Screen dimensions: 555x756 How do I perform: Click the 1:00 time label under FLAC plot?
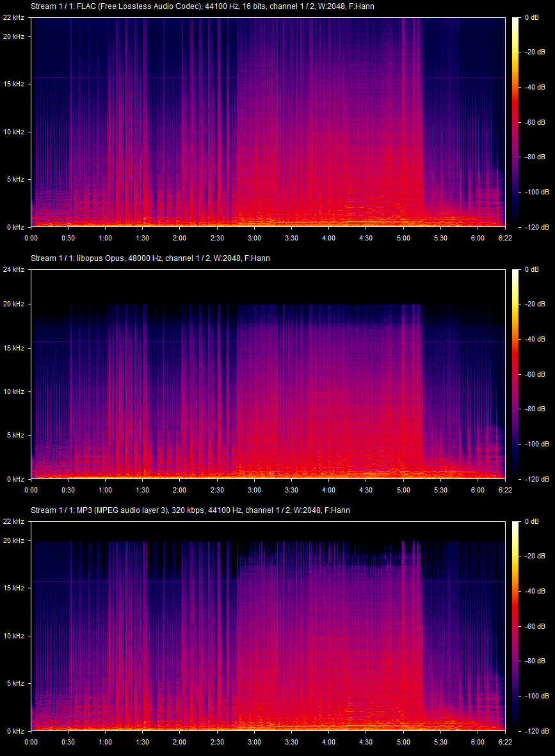click(105, 238)
